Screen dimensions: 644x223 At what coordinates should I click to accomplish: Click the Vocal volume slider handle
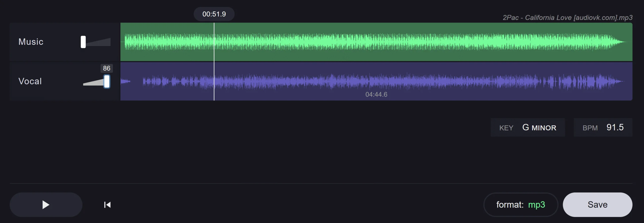(107, 81)
